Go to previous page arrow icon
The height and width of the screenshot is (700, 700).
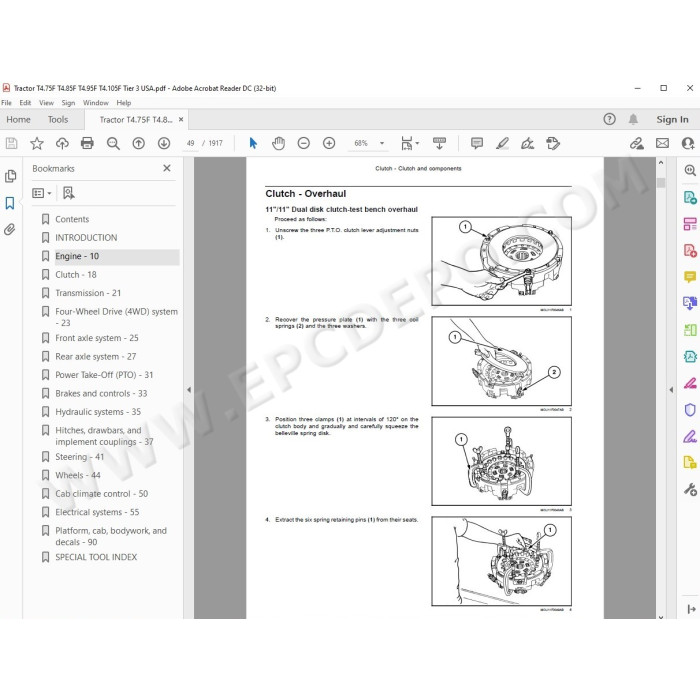(138, 143)
